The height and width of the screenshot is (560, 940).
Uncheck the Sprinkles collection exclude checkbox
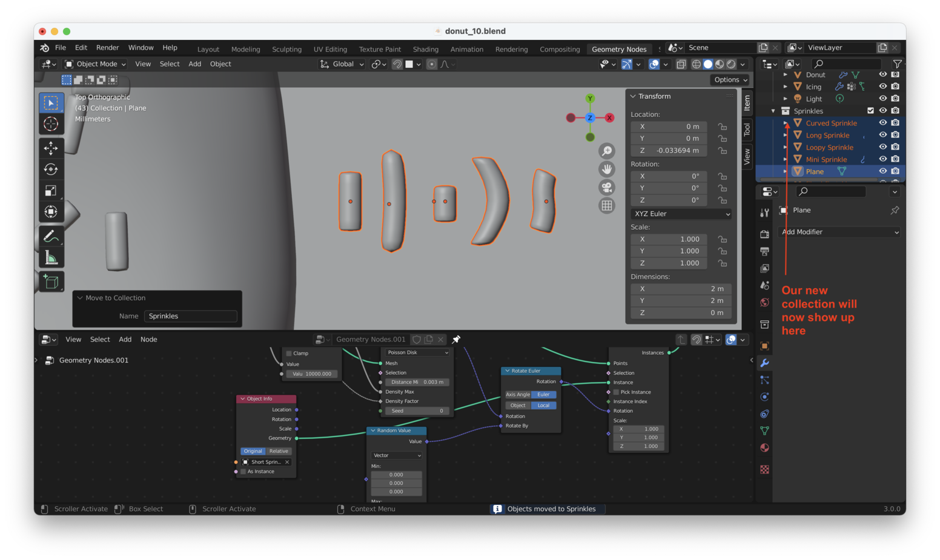[870, 111]
